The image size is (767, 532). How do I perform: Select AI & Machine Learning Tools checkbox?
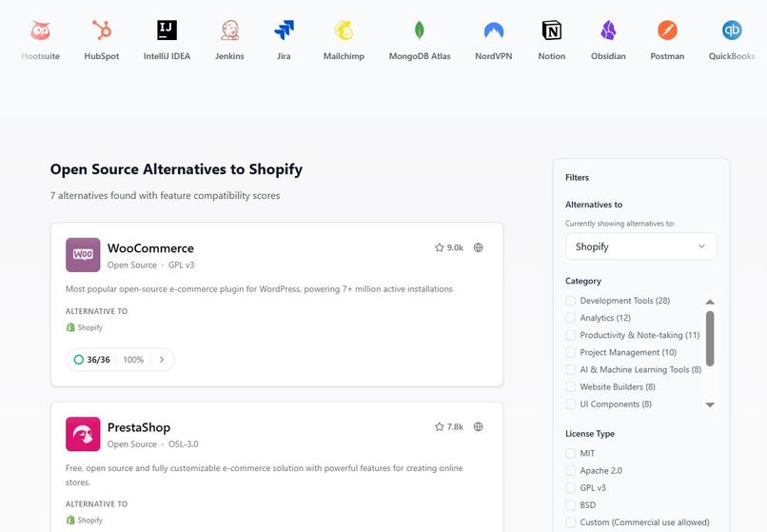click(570, 369)
